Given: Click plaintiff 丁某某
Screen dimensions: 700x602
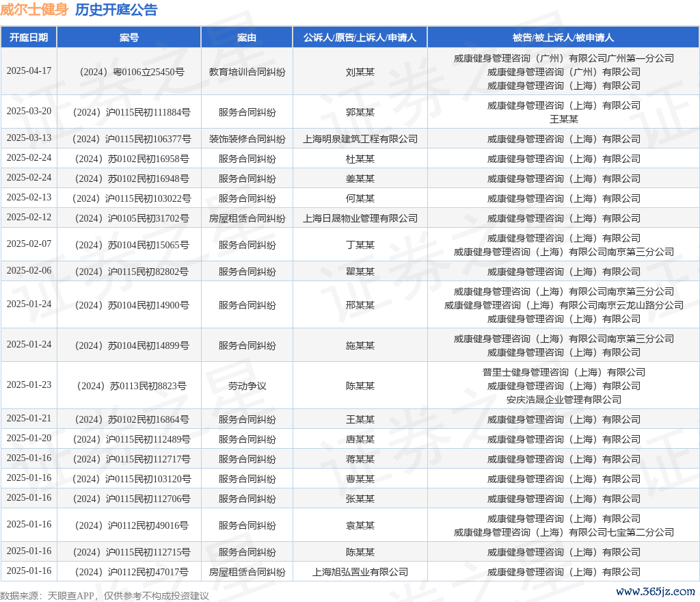Looking at the screenshot, I should 360,245.
